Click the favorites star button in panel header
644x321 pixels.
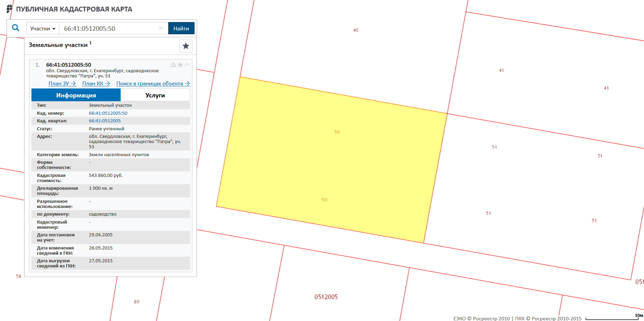pyautogui.click(x=186, y=46)
